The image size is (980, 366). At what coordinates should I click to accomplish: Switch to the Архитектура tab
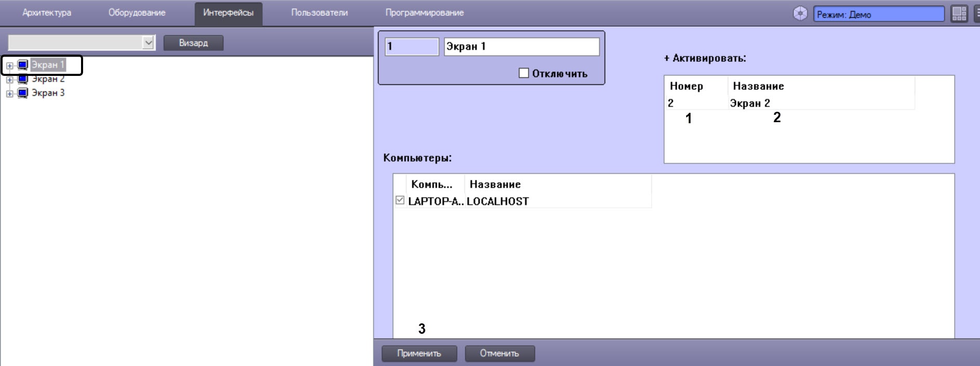(x=47, y=12)
